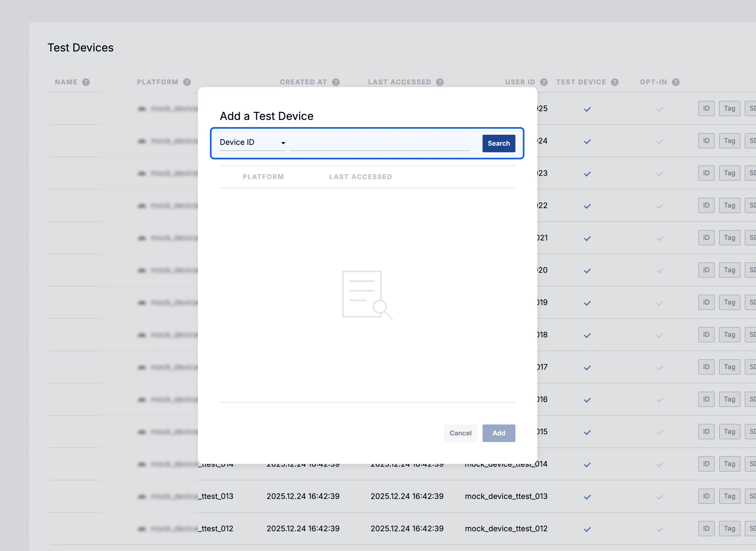Click the Tag button in row ending 15

pos(730,432)
